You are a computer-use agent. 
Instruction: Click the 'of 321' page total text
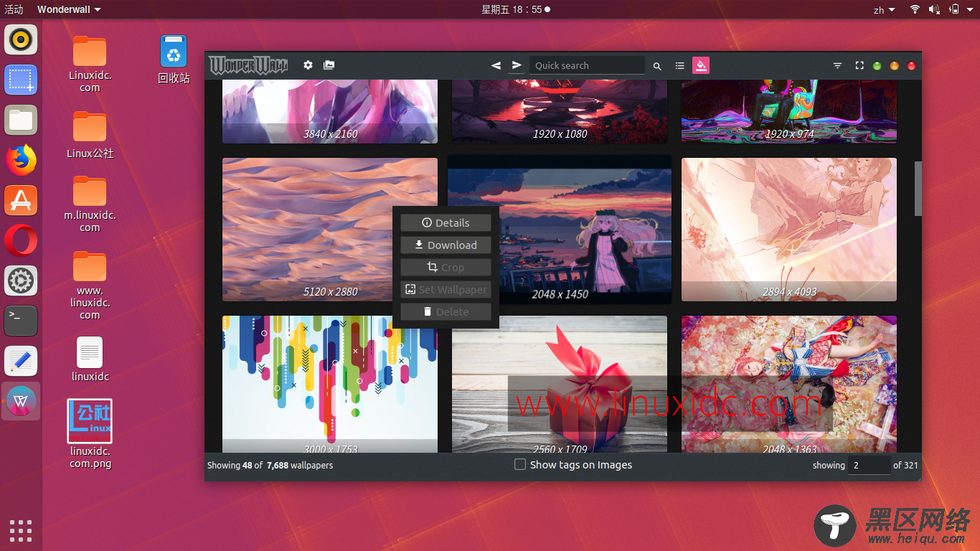(x=905, y=465)
